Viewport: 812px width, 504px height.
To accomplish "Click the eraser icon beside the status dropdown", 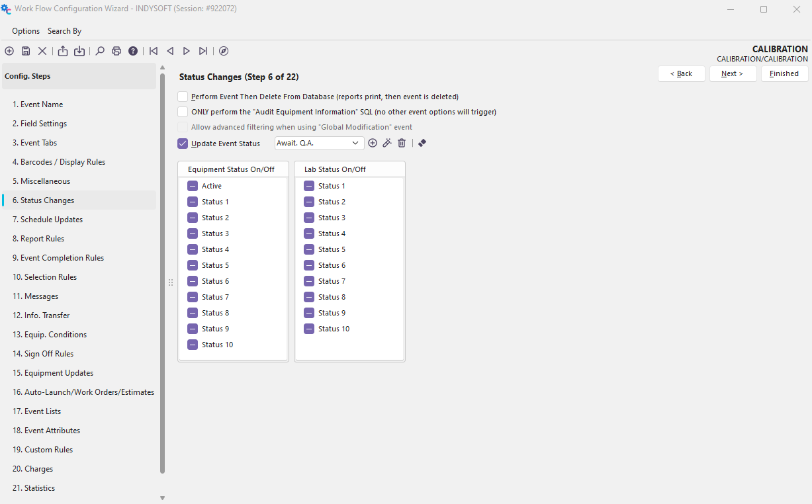I will [422, 143].
